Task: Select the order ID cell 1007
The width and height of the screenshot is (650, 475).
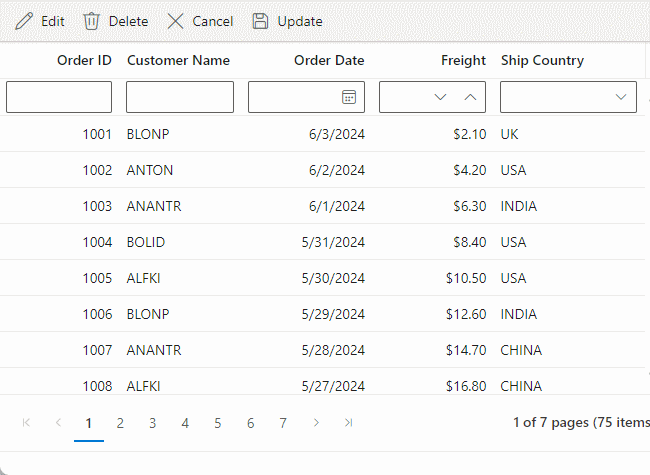Action: tap(97, 351)
